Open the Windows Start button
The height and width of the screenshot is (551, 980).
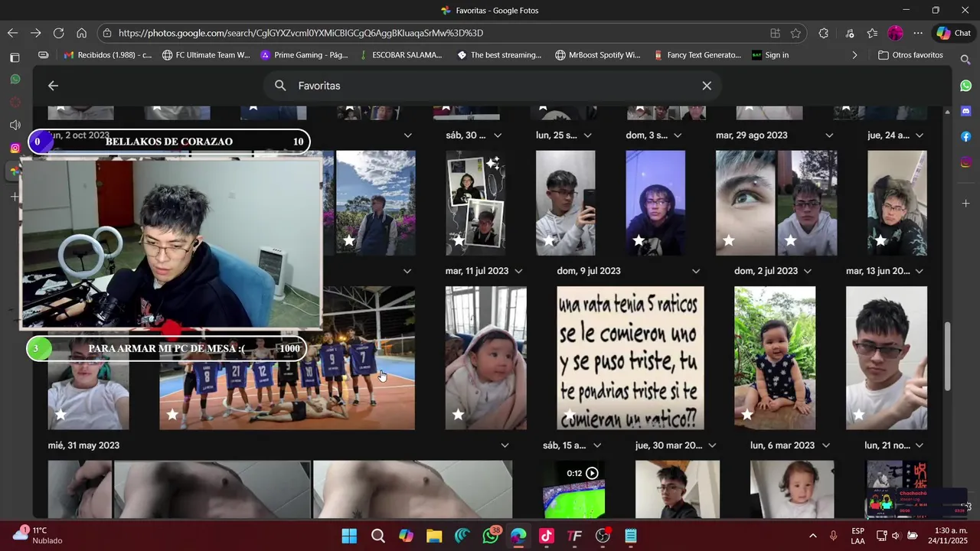349,536
